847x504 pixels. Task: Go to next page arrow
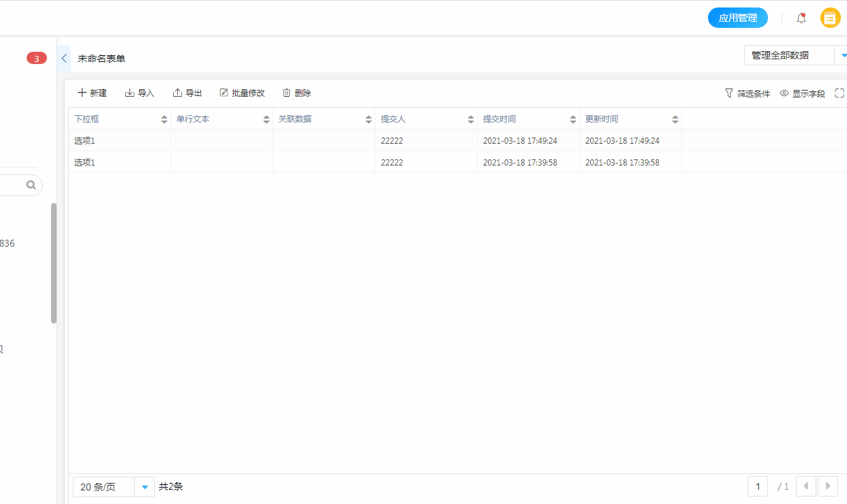click(828, 486)
